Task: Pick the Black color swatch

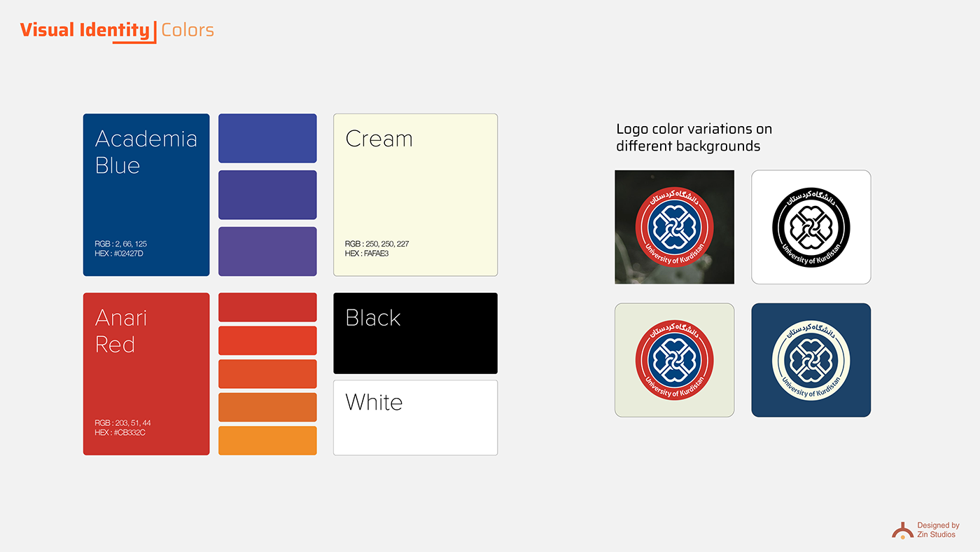Action: point(415,333)
